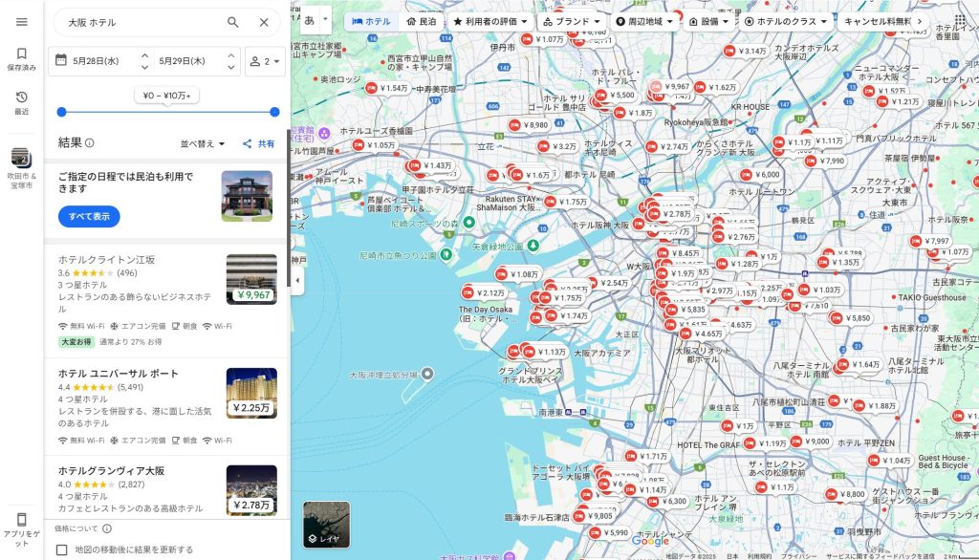Click the ホテル ユニバーサル ポート photo showing ¥2.25万
This screenshot has height=560, width=979.
click(251, 394)
